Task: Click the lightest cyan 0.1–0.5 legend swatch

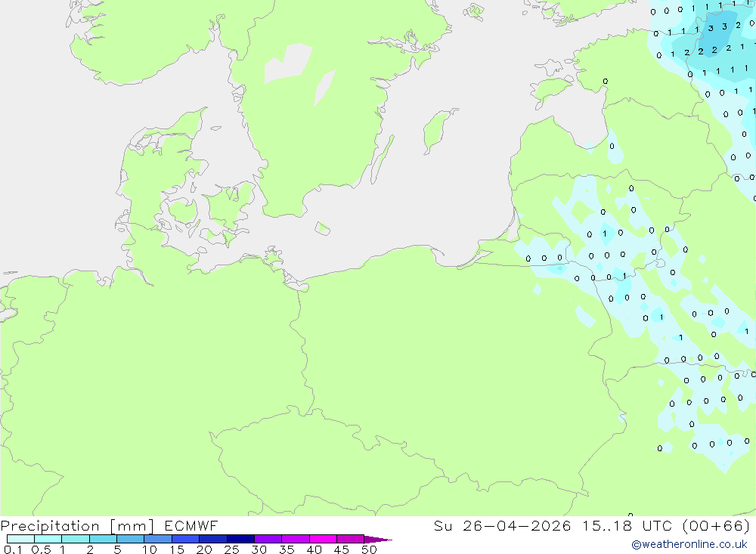Action: pos(20,539)
